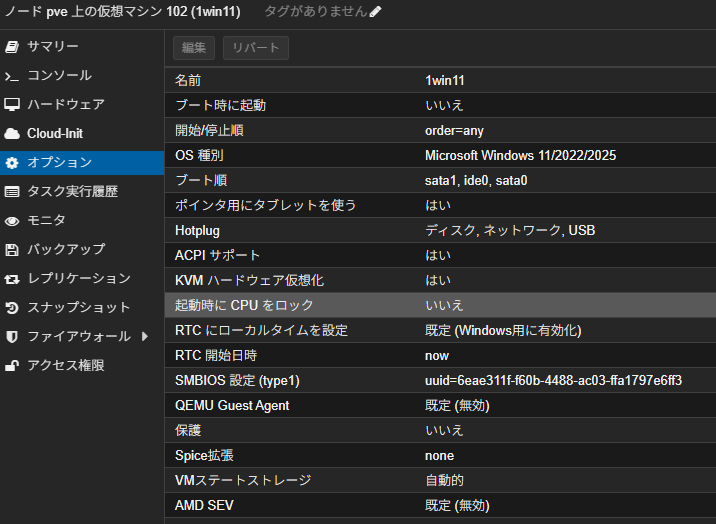The image size is (716, 524).
Task: Click the pencil icon to edit tags
Action: (375, 11)
